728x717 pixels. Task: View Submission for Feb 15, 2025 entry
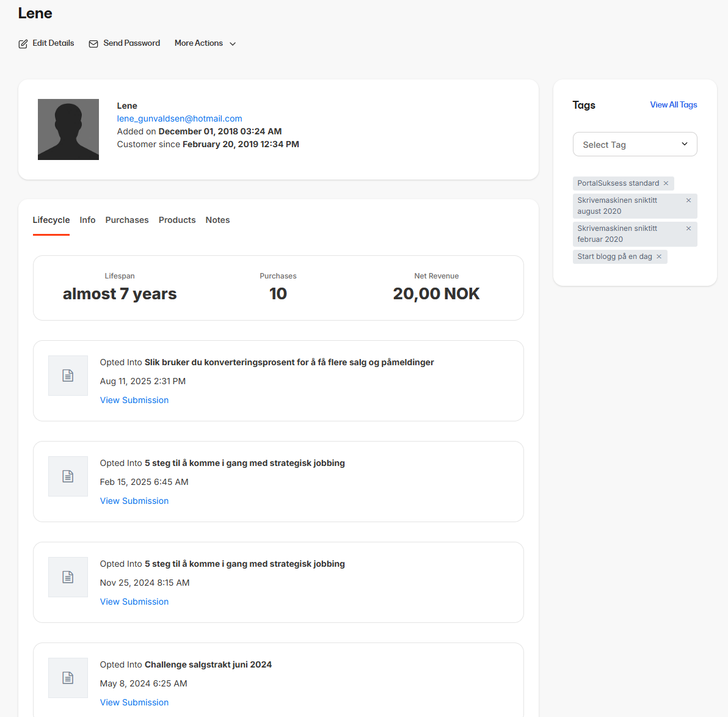(x=134, y=501)
